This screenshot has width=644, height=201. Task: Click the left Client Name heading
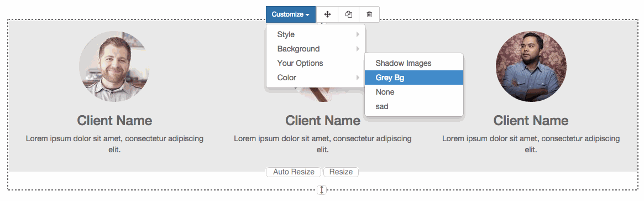pos(114,121)
